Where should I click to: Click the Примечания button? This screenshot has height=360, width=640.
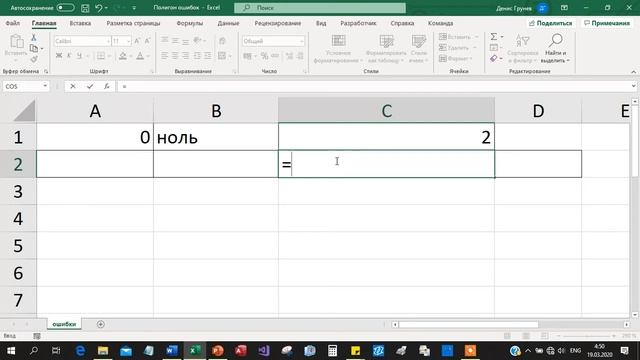coord(607,23)
